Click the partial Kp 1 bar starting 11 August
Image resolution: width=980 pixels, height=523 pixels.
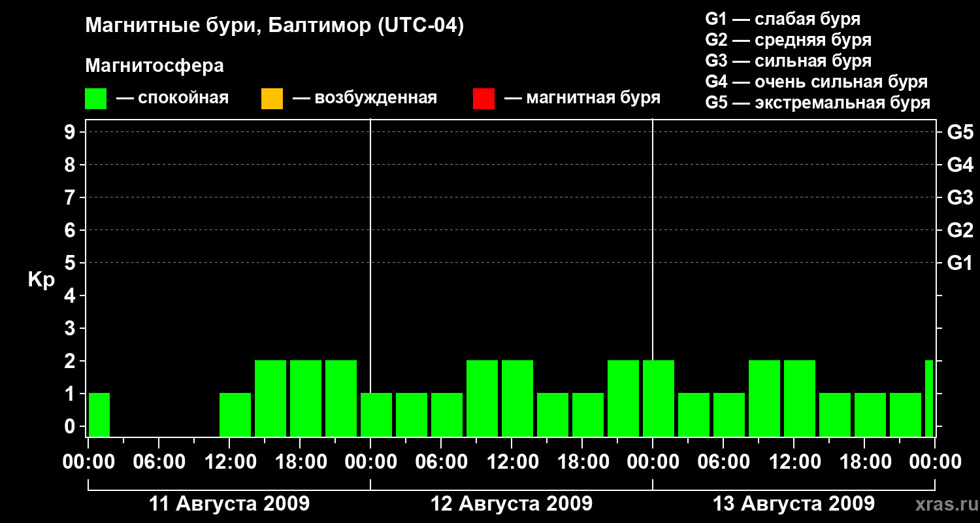[99, 414]
